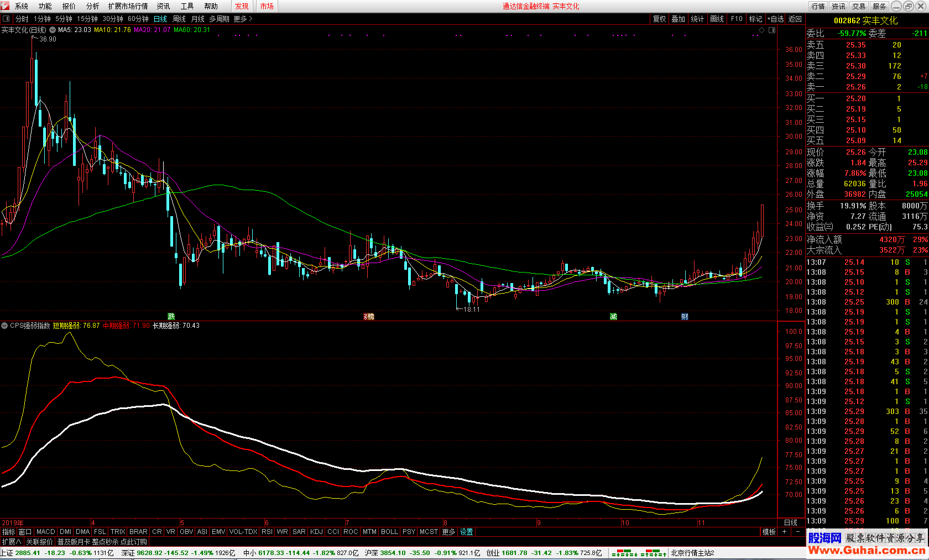Screen dimensions: 929x560
Task: Click the first green-red status indicator icon
Action: coord(624,553)
